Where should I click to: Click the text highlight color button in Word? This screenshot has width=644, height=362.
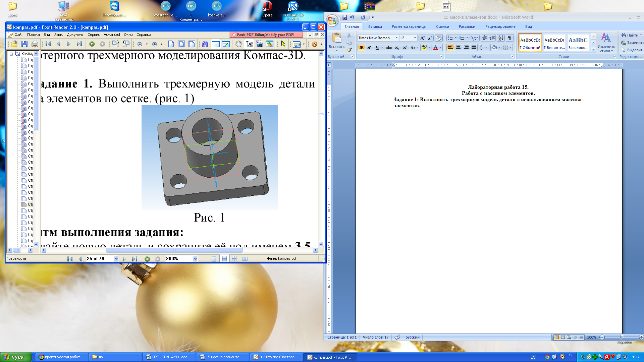pyautogui.click(x=424, y=48)
